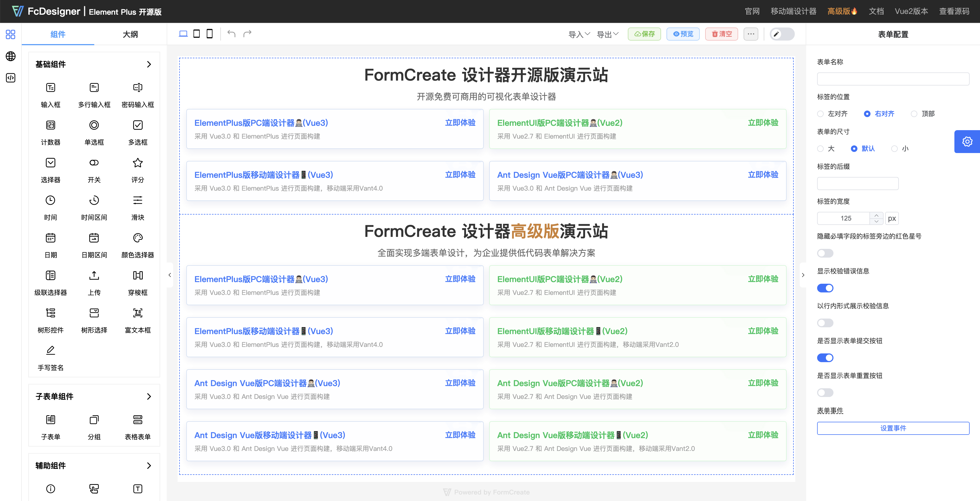
Task: Collapse the 基础组件 section
Action: click(149, 64)
